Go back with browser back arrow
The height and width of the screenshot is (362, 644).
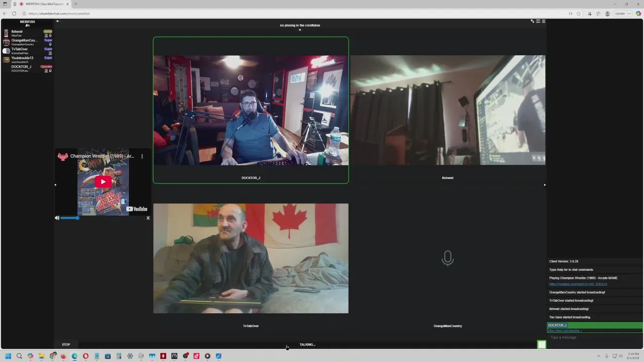(5, 14)
